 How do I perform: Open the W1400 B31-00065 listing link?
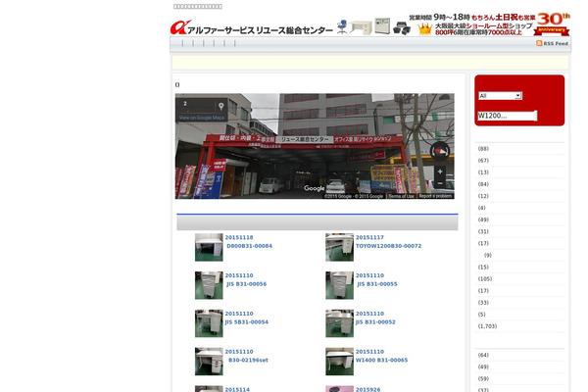382,360
